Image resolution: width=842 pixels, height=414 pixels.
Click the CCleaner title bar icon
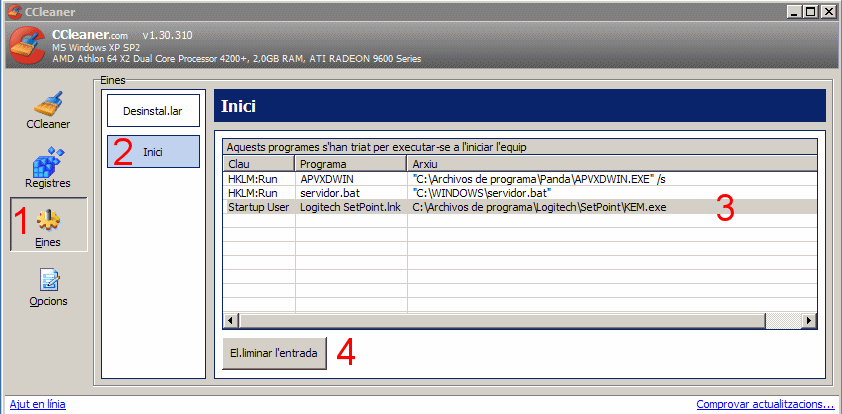[14, 11]
